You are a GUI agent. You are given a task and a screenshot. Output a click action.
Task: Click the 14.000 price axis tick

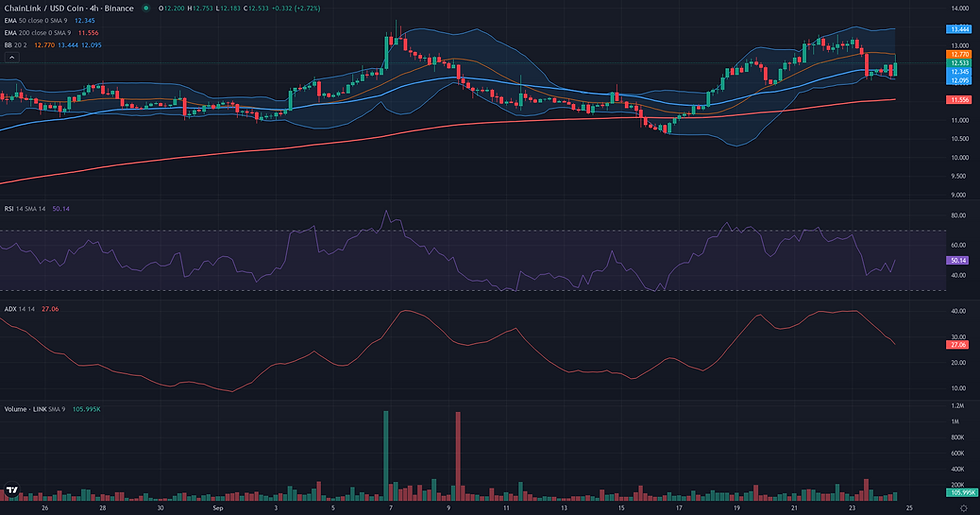pyautogui.click(x=960, y=8)
